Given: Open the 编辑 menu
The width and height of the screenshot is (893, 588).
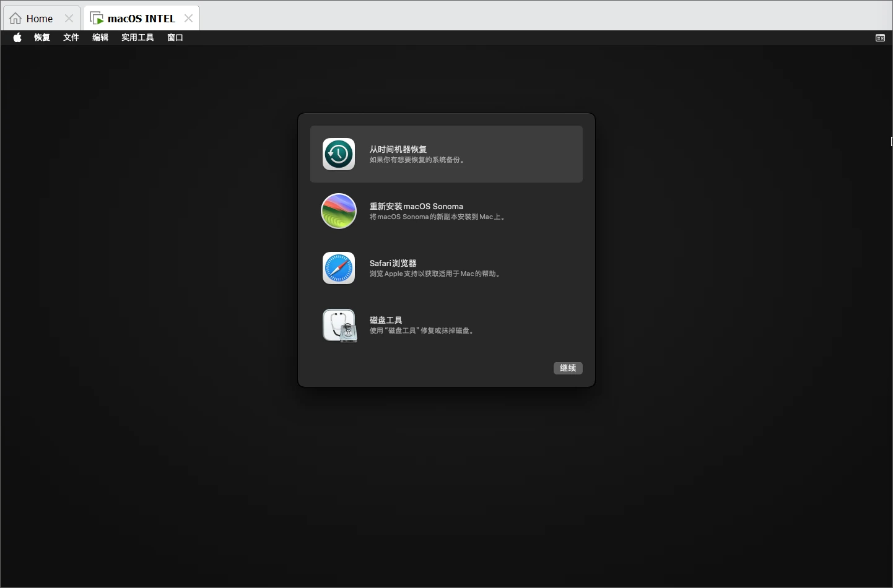Looking at the screenshot, I should [100, 38].
